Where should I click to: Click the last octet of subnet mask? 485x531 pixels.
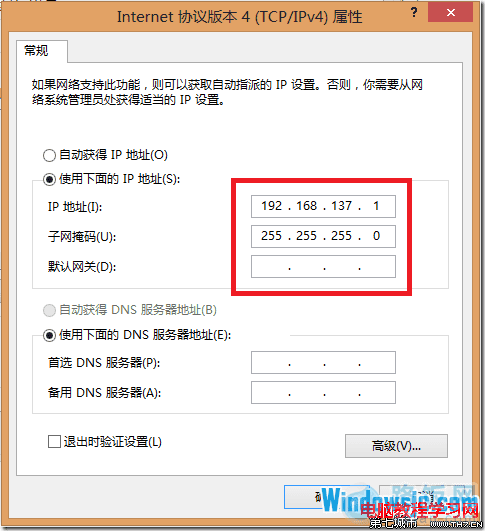[x=376, y=236]
